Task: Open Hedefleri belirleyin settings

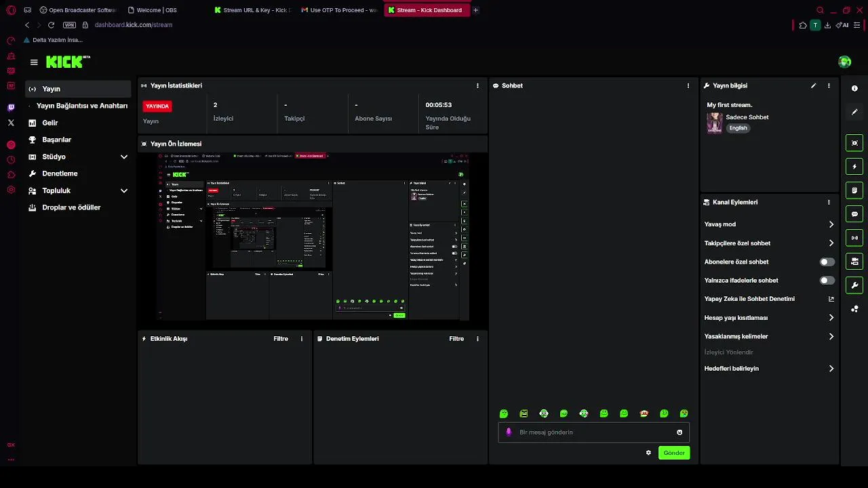Action: [x=769, y=369]
